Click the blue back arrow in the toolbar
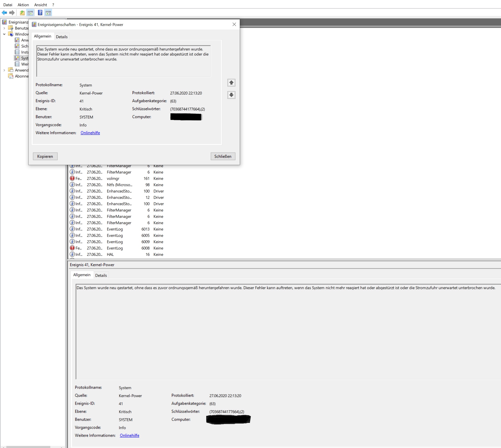Viewport: 501px width, 448px height. [x=4, y=13]
